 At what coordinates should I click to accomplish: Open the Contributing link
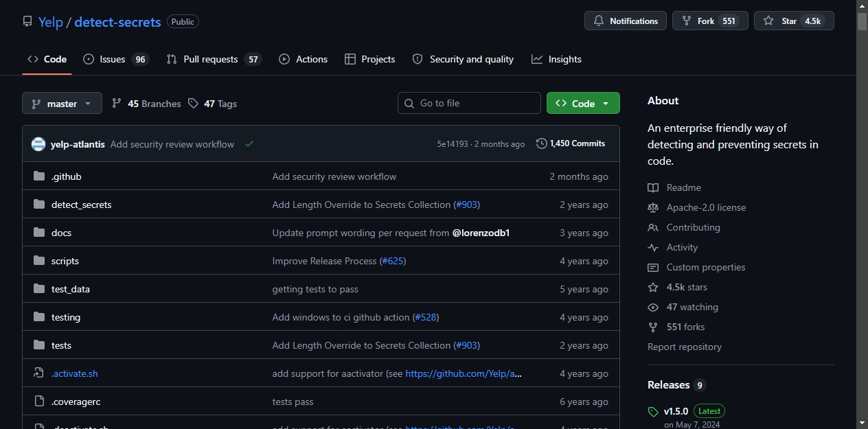(x=683, y=227)
